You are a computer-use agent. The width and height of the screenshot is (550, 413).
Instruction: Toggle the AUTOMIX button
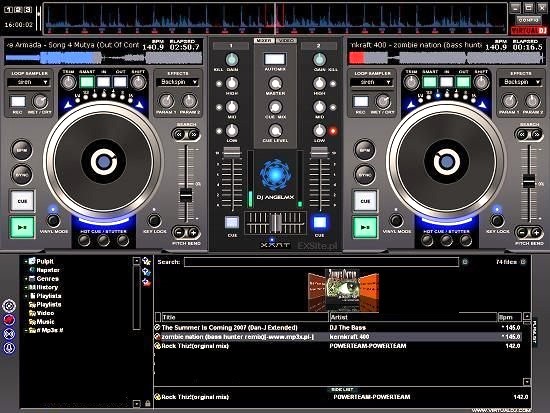click(x=275, y=59)
